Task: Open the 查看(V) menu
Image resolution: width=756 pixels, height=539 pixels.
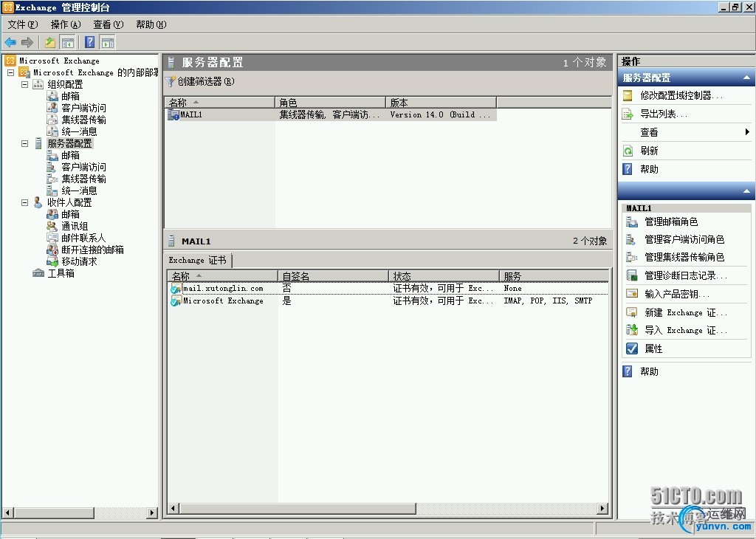Action: pos(108,24)
